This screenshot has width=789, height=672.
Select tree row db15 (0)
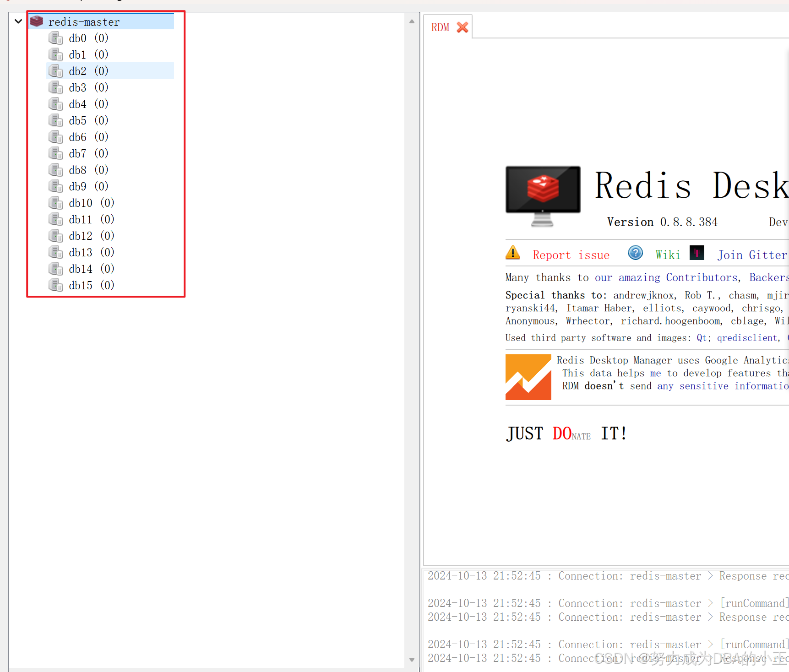coord(110,285)
